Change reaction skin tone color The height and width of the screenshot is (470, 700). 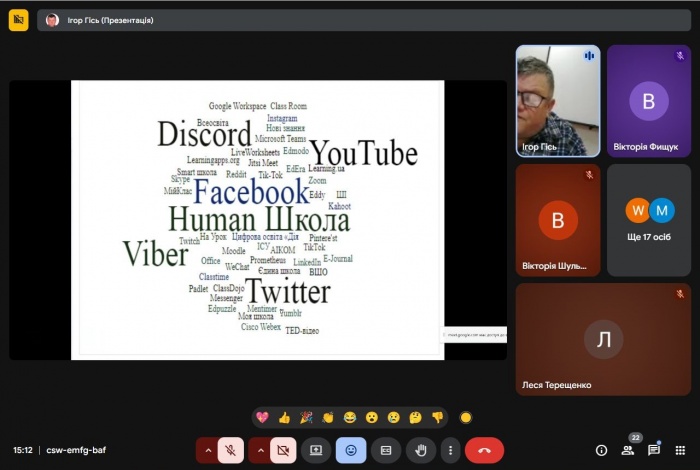(x=465, y=417)
